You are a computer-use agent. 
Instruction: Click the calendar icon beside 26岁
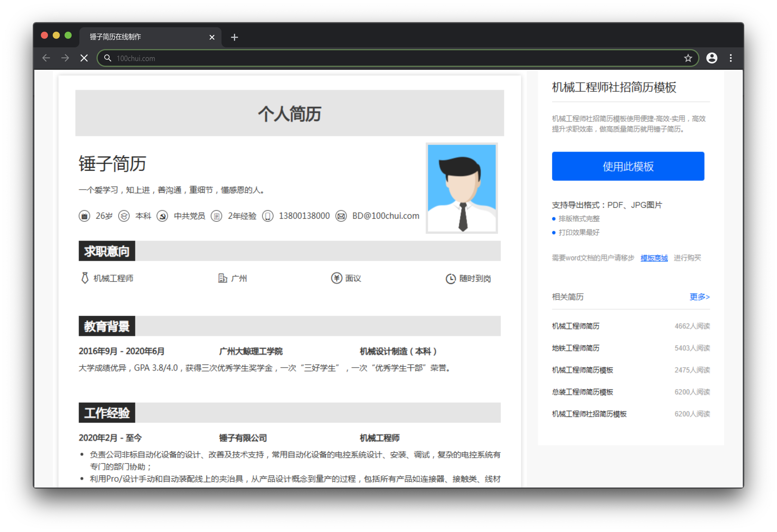pos(84,216)
